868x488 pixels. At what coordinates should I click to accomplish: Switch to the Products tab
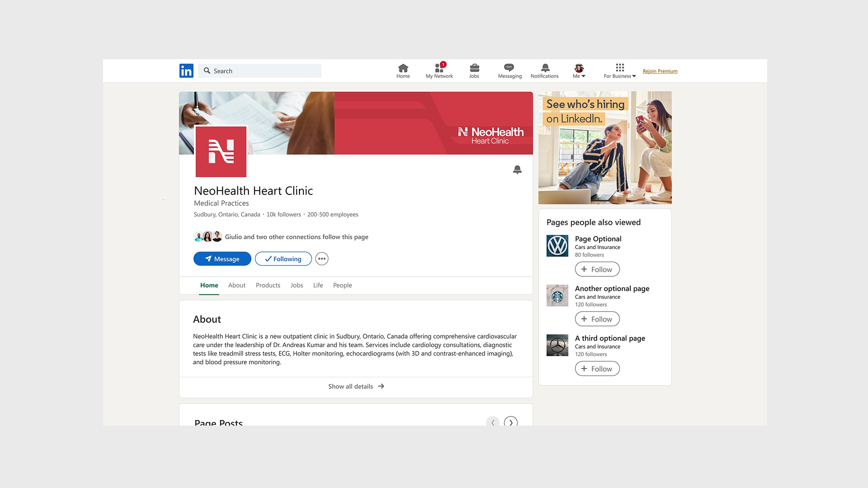268,285
